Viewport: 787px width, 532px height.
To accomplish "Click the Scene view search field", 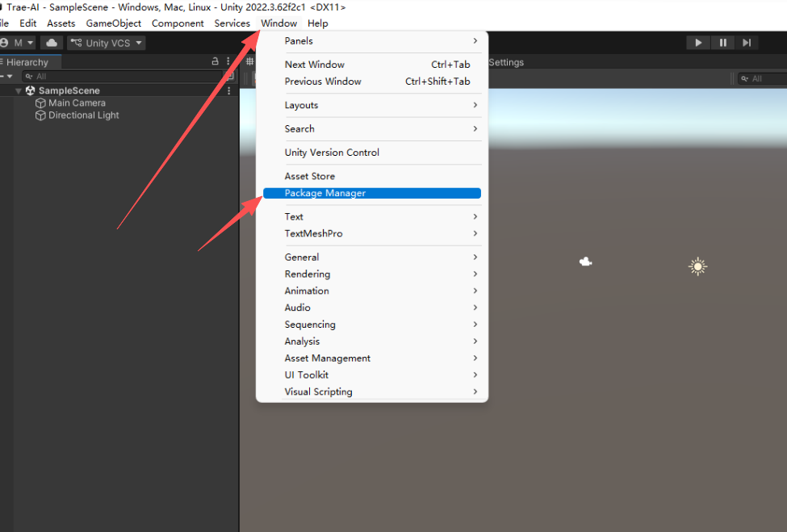I will pyautogui.click(x=762, y=78).
